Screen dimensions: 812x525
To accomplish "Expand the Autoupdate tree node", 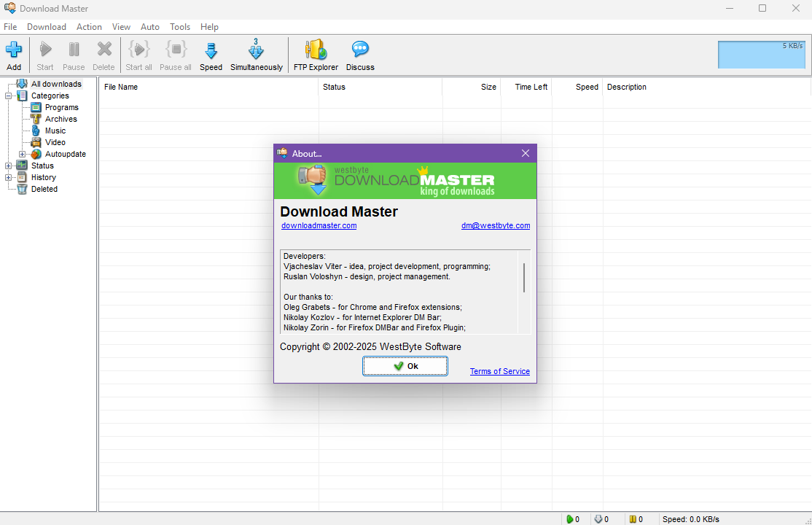I will tap(23, 154).
